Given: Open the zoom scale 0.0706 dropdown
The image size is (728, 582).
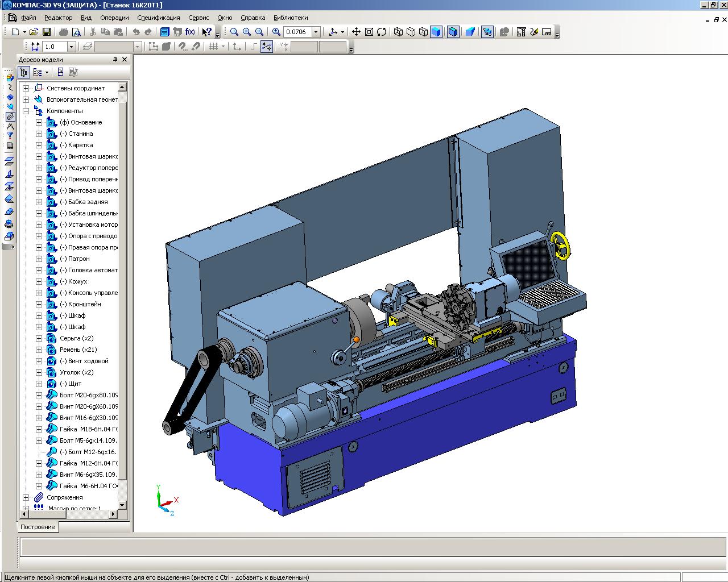Looking at the screenshot, I should point(316,32).
